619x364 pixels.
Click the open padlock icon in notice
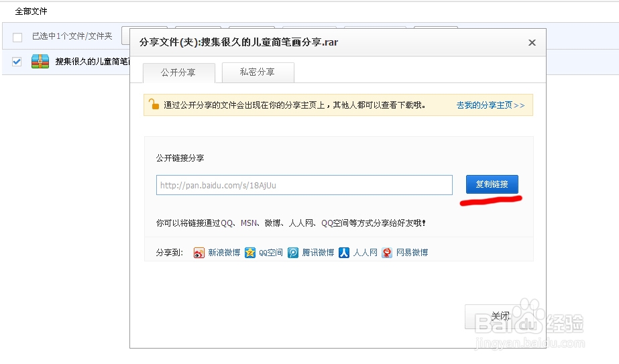point(154,104)
